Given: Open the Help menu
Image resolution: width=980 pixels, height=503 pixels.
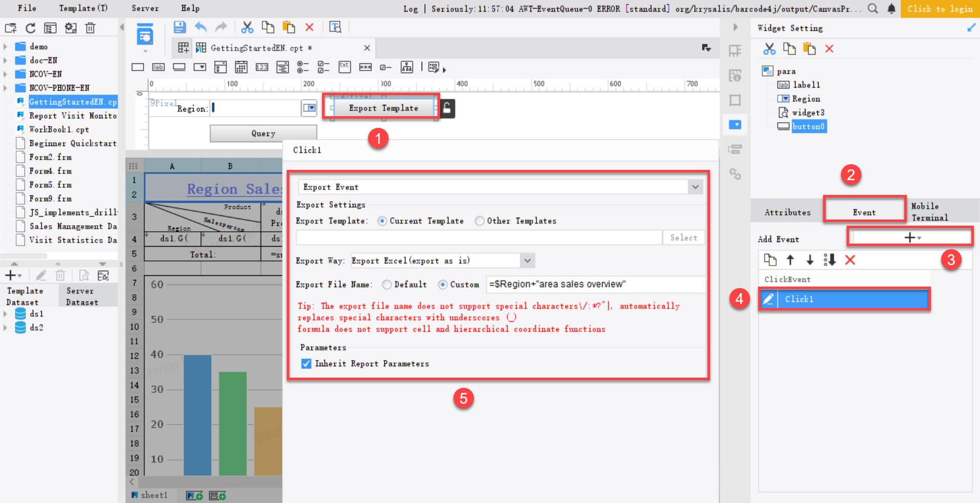Looking at the screenshot, I should coord(190,8).
